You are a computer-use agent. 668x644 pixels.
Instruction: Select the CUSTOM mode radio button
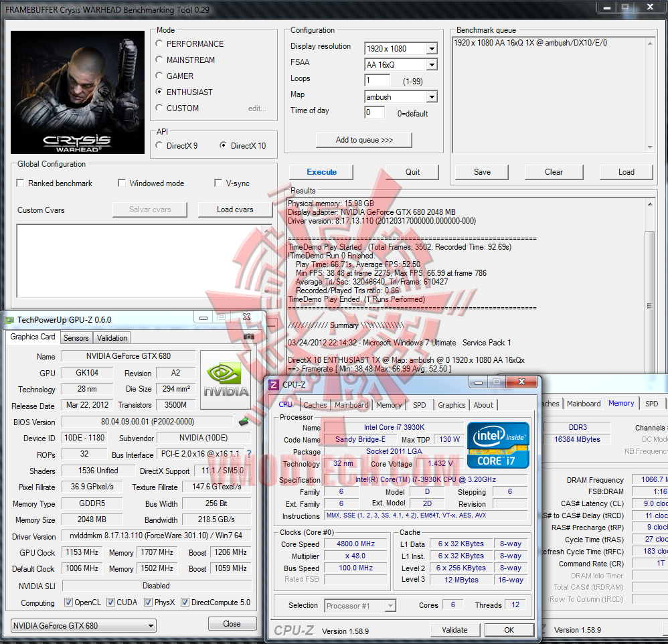159,108
